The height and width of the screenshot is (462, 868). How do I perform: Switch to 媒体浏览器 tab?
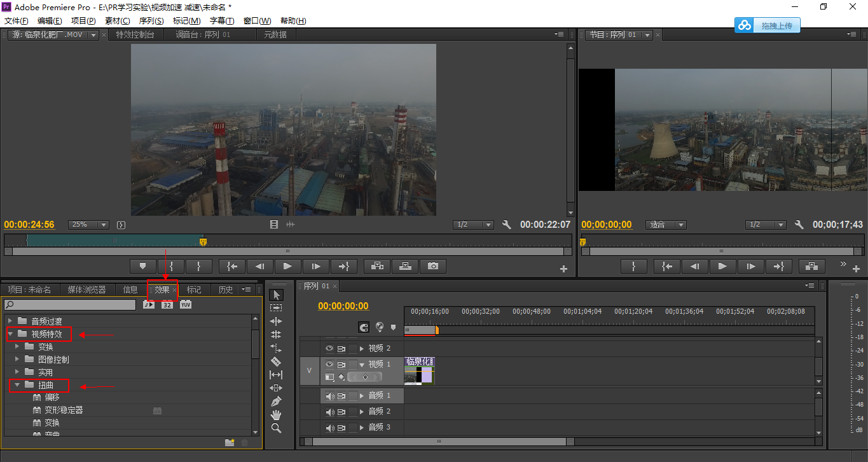87,290
